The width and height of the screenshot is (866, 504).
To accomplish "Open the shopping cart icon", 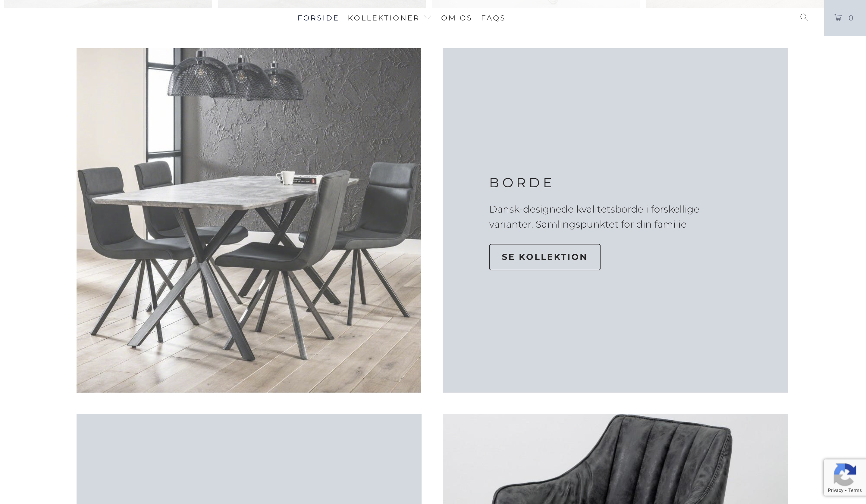I will [838, 17].
